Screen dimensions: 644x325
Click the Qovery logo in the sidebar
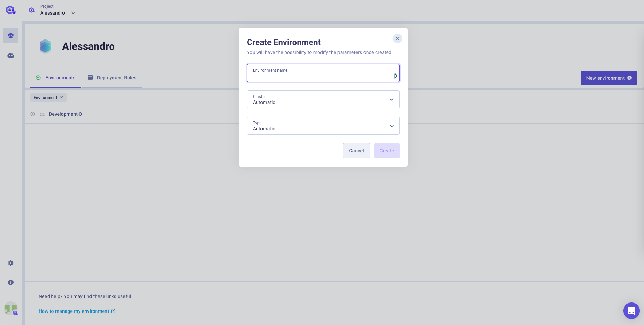pyautogui.click(x=11, y=10)
